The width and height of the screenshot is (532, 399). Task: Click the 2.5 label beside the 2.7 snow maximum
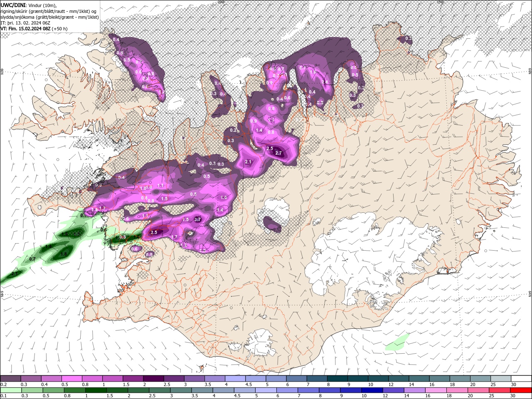[269, 148]
